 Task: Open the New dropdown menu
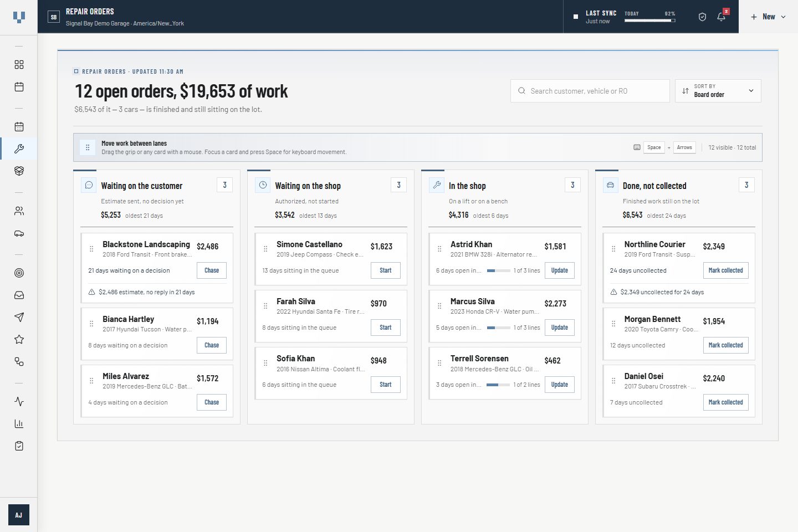(768, 17)
